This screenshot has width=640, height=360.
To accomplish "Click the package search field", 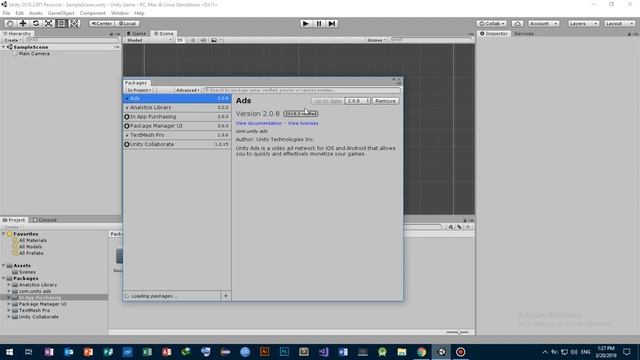I will 302,90.
